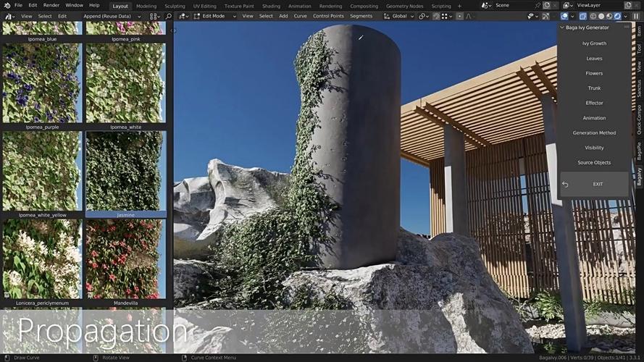Open the viewport shading options dropdown
The width and height of the screenshot is (644, 362).
point(625,17)
